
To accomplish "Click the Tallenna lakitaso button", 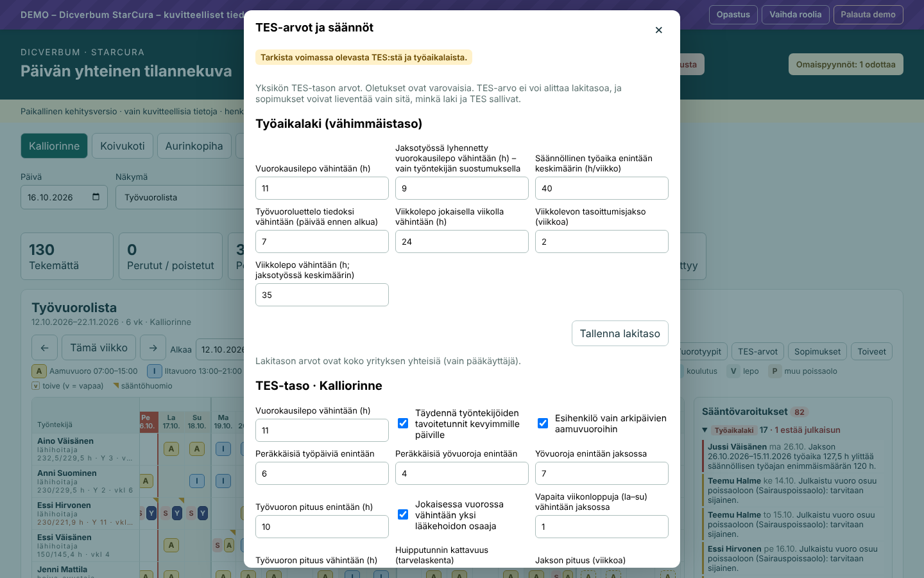I will coord(620,333).
